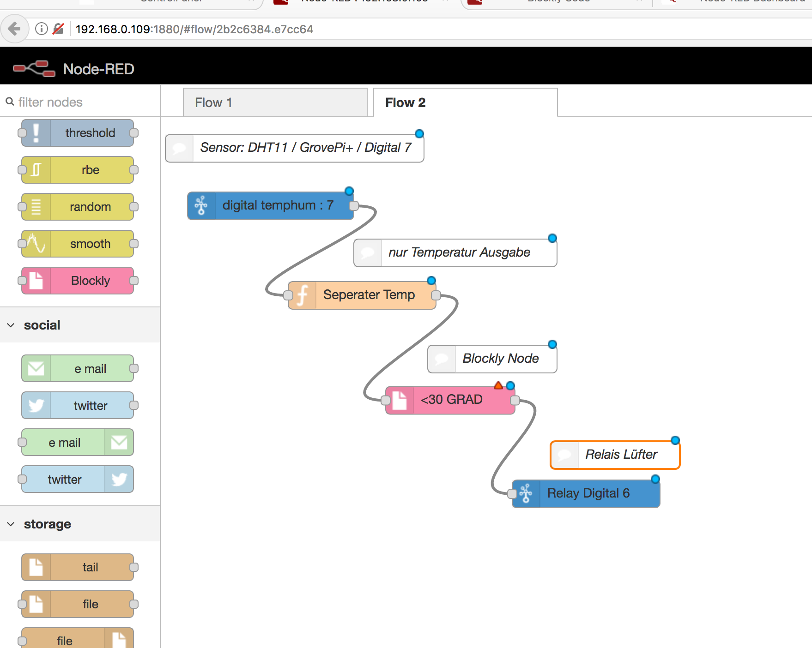Click the Node-RED logo in header
This screenshot has height=648, width=812.
(x=34, y=69)
